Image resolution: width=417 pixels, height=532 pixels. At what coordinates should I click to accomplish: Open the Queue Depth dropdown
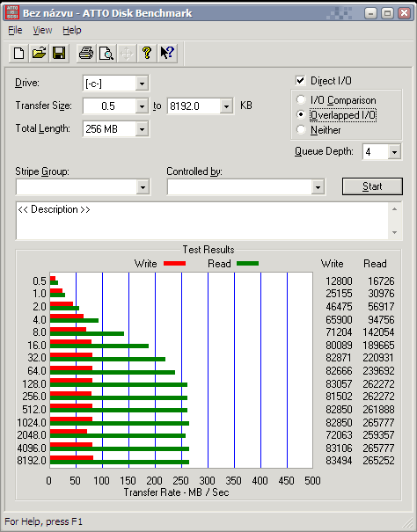pos(394,151)
